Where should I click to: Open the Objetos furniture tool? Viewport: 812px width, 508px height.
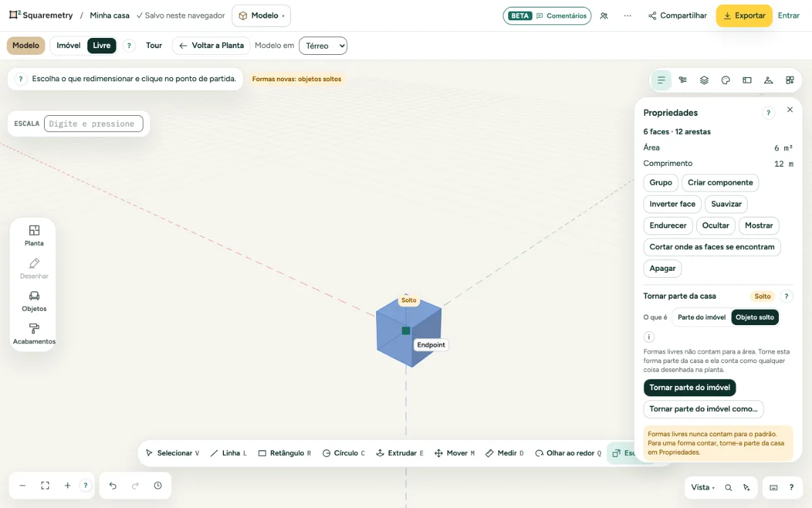pos(34,301)
